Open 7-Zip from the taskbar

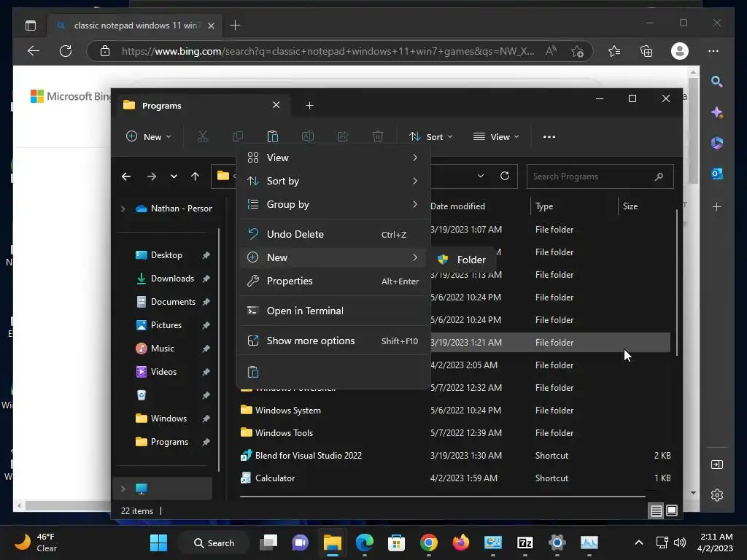pyautogui.click(x=525, y=542)
